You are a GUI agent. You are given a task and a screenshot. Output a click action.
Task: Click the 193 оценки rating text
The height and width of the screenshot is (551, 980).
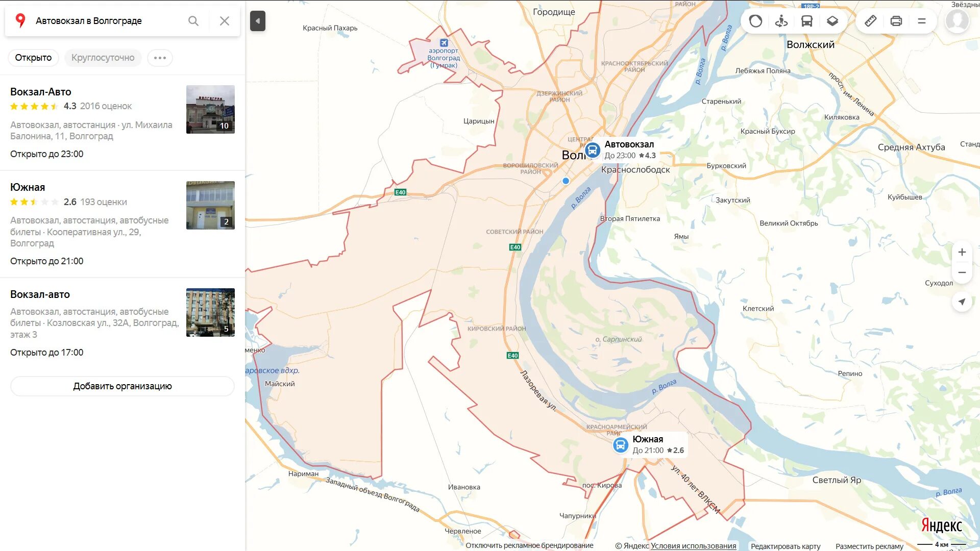104,202
